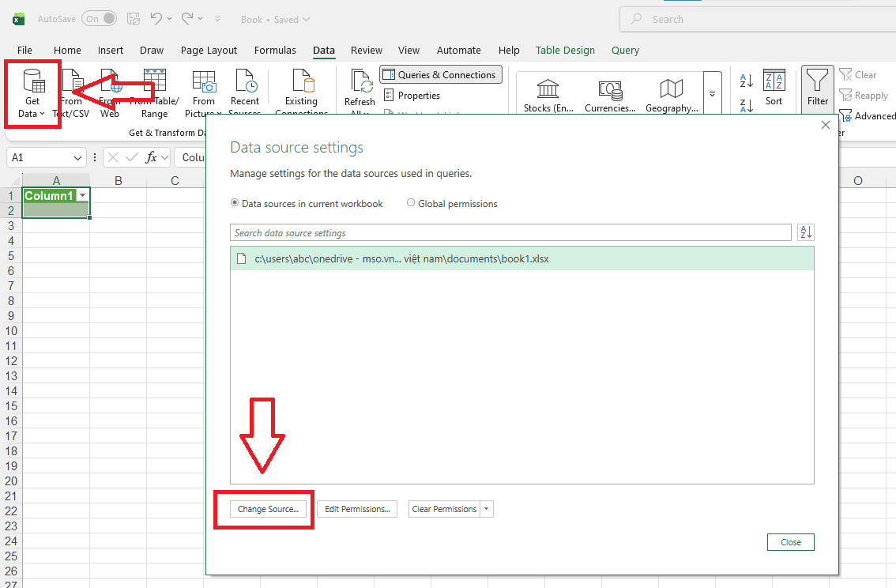Viewport: 896px width, 588px height.
Task: Undo the last action
Action: [156, 18]
